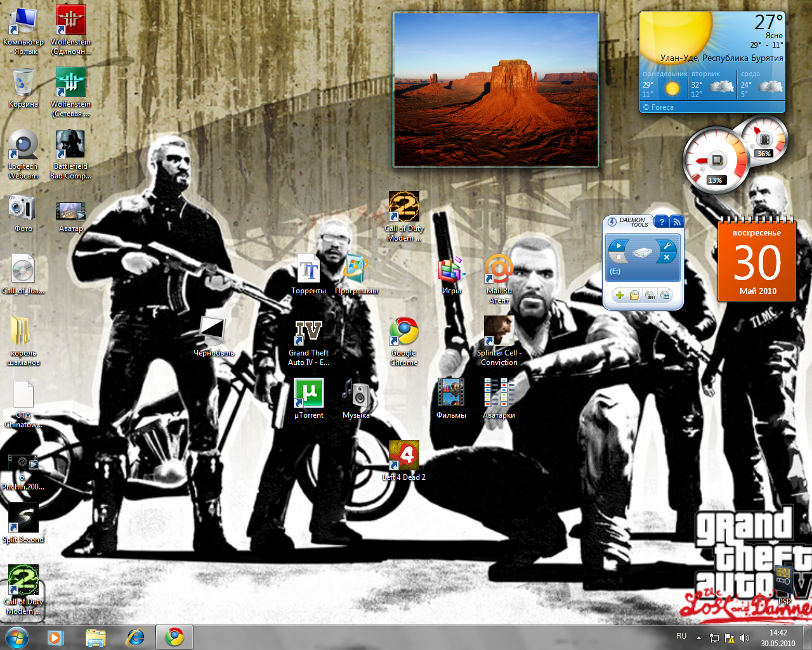The image size is (812, 650).
Task: Click the Monument Valley slideshow picture
Action: (496, 90)
